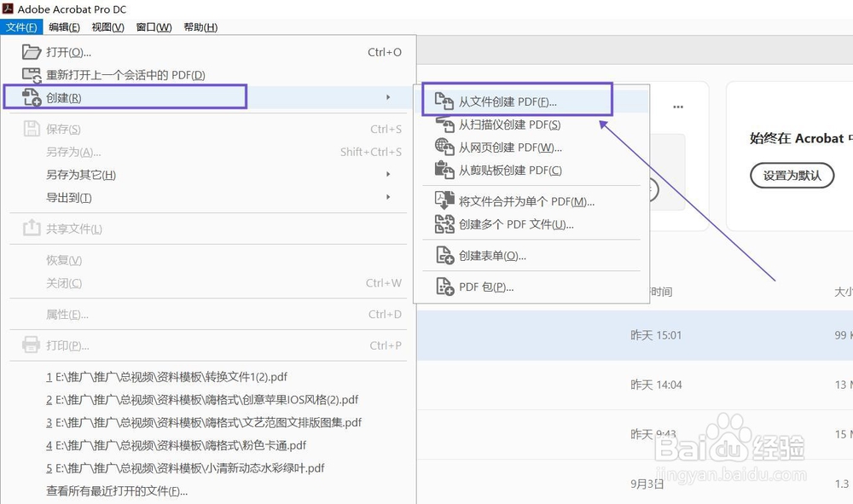Open the 导出到 submenu arrow
Screen dimensions: 853x504
(x=389, y=197)
